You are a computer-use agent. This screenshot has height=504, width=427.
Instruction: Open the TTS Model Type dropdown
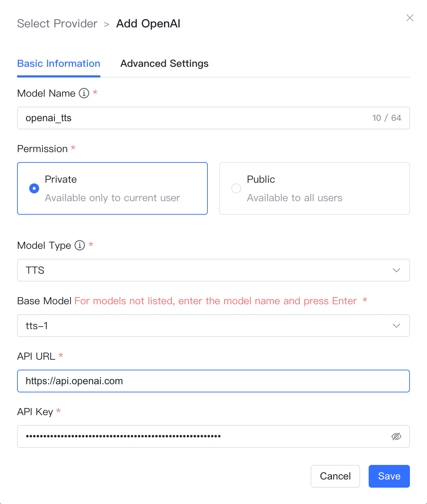pyautogui.click(x=213, y=270)
